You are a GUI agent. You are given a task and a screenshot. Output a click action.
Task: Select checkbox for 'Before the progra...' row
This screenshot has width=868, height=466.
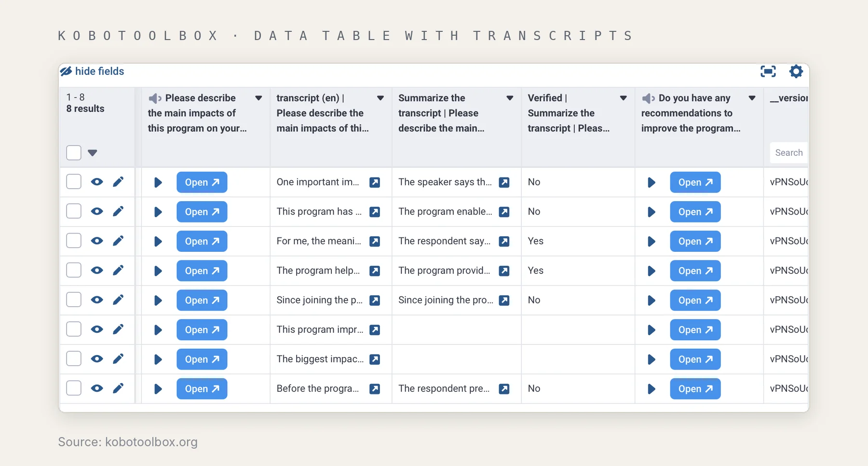pyautogui.click(x=74, y=388)
